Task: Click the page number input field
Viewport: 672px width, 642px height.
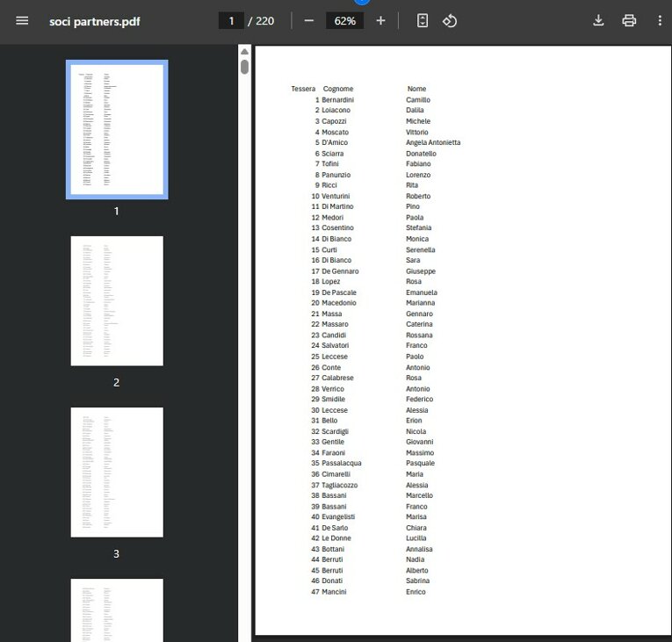Action: pyautogui.click(x=231, y=20)
